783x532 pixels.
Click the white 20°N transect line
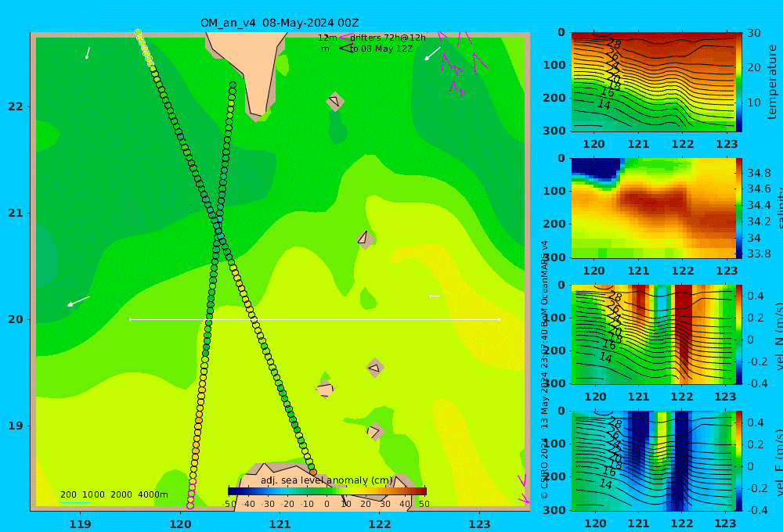(315, 319)
